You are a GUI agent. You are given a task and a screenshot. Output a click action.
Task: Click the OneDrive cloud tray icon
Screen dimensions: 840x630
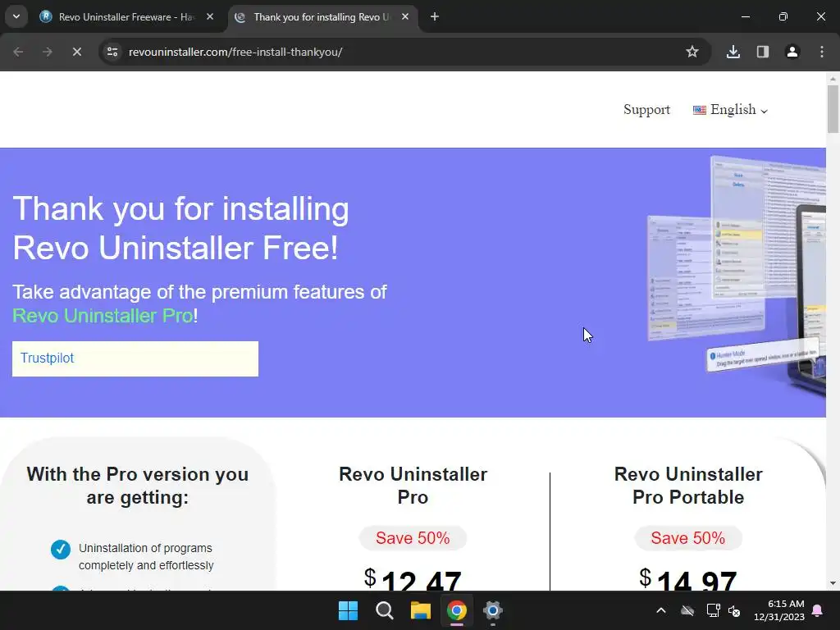tap(687, 610)
